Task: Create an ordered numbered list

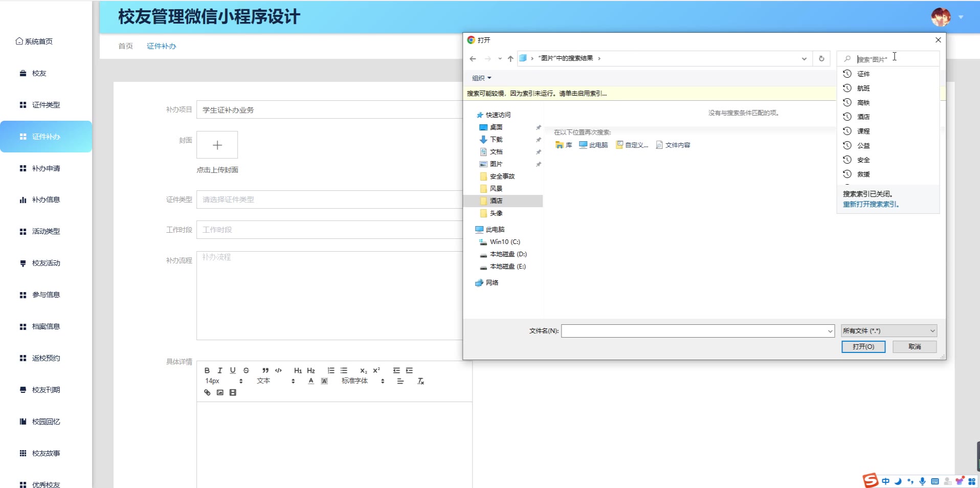Action: click(331, 370)
